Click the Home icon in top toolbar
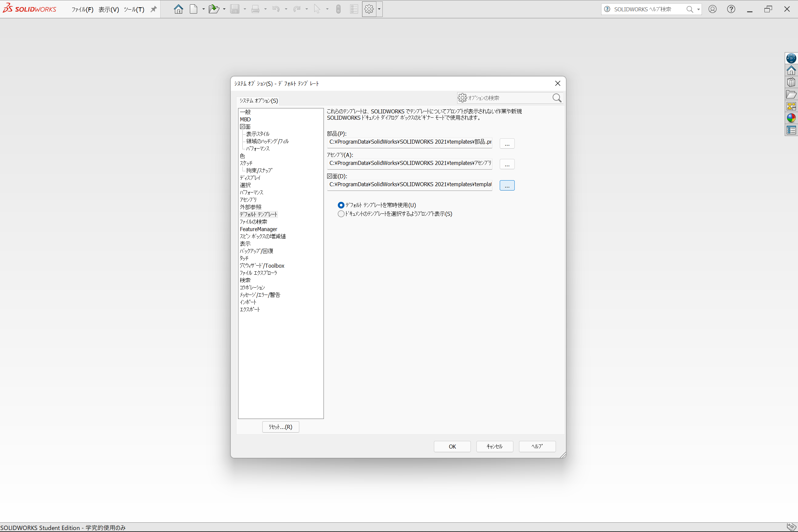The height and width of the screenshot is (532, 798). tap(179, 9)
